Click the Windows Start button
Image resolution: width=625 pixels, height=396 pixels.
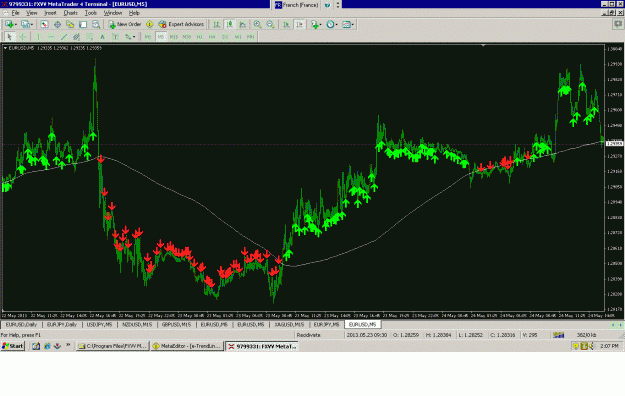13,346
